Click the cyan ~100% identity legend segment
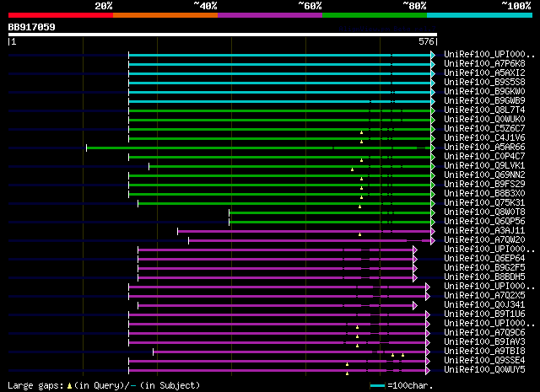 tap(479, 15)
